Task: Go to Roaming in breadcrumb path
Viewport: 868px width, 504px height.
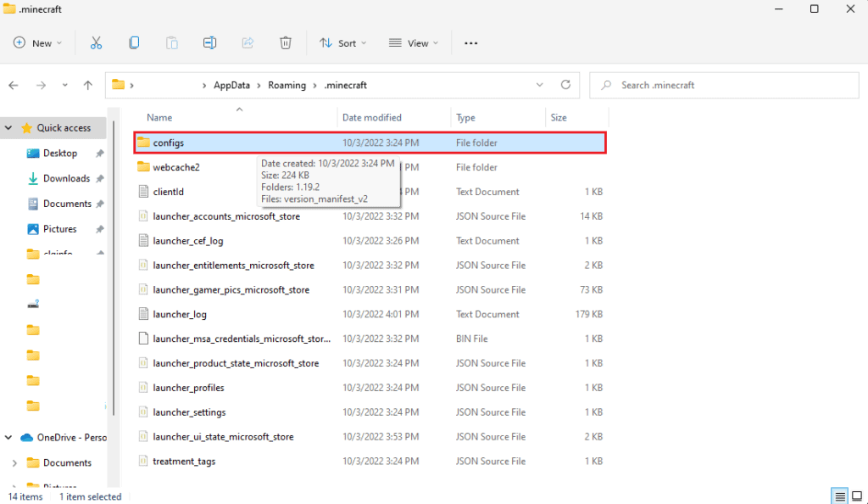Action: [x=287, y=86]
